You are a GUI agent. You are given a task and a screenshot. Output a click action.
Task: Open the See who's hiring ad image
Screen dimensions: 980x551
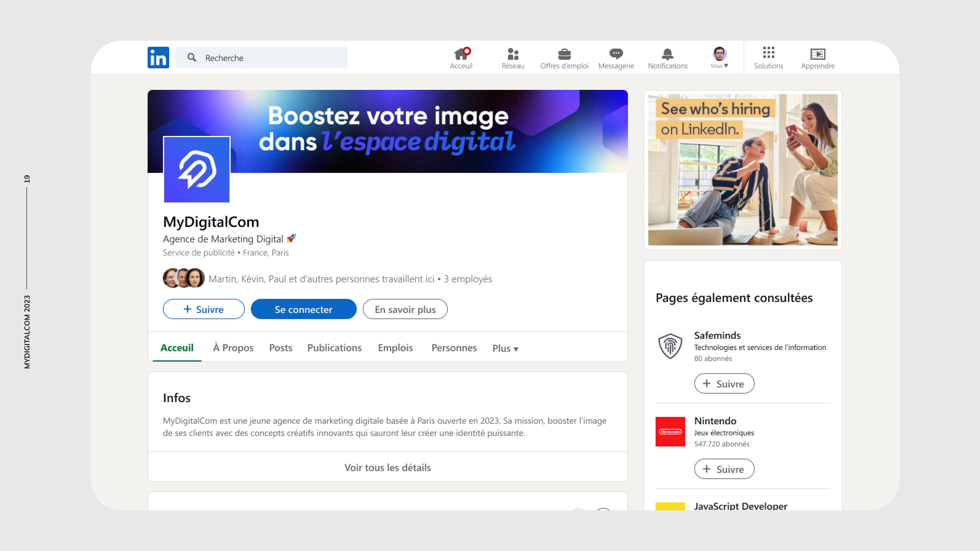click(x=743, y=170)
